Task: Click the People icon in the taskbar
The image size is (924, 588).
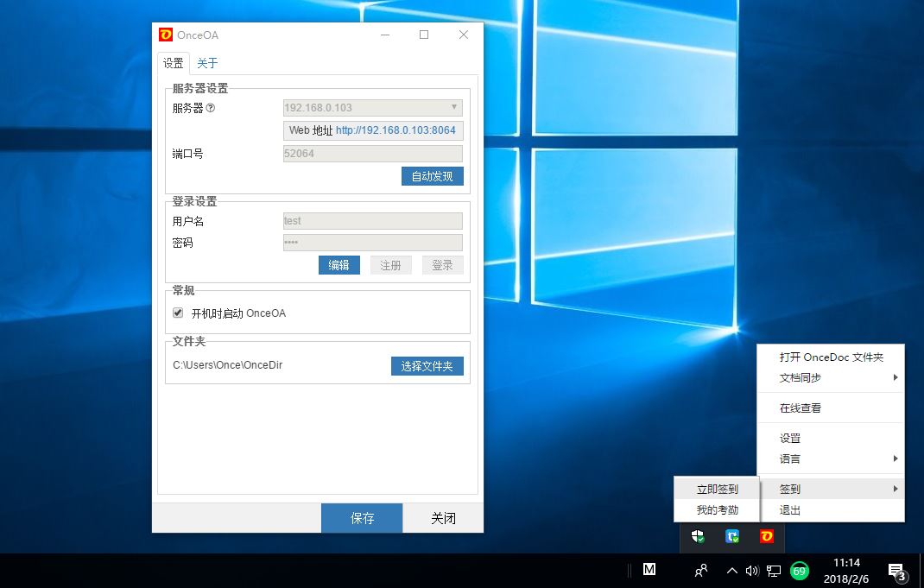Action: click(x=700, y=571)
